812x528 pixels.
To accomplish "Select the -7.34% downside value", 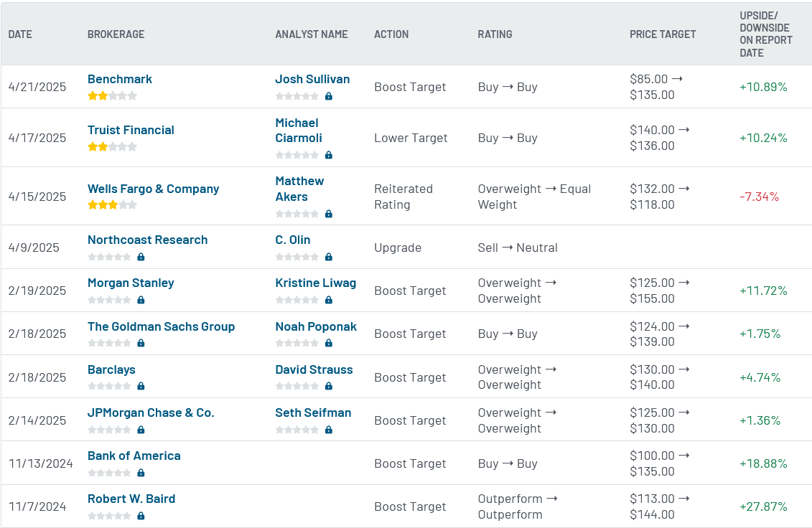I will coord(759,197).
